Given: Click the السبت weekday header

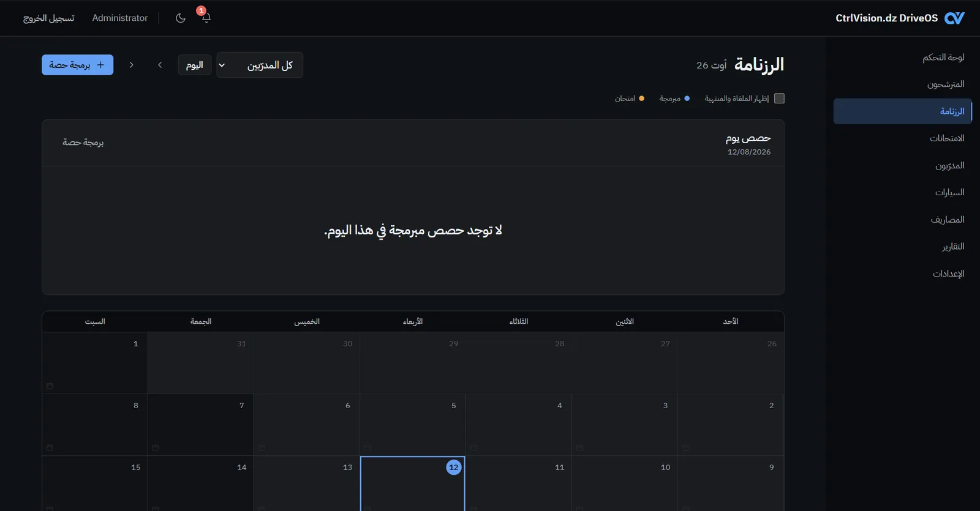Looking at the screenshot, I should click(95, 321).
